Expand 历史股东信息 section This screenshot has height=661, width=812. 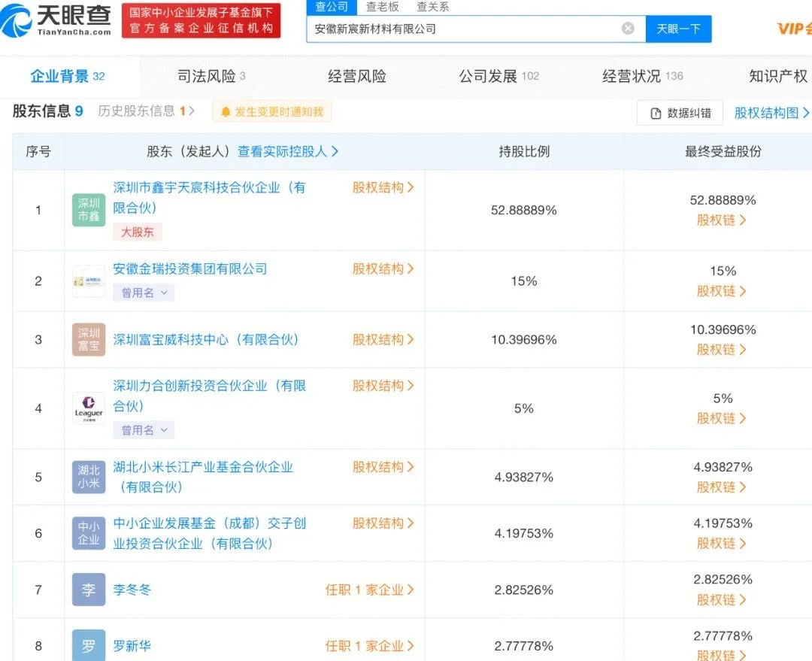click(147, 111)
